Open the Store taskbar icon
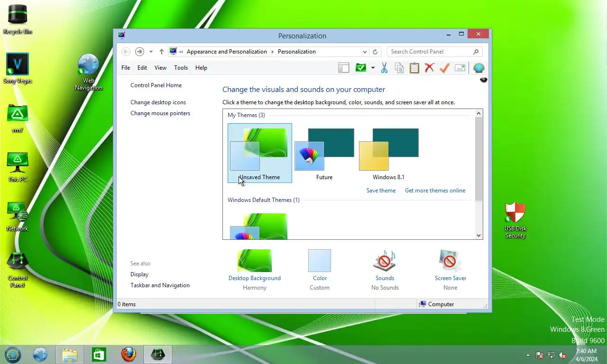The width and height of the screenshot is (607, 364). tap(99, 355)
